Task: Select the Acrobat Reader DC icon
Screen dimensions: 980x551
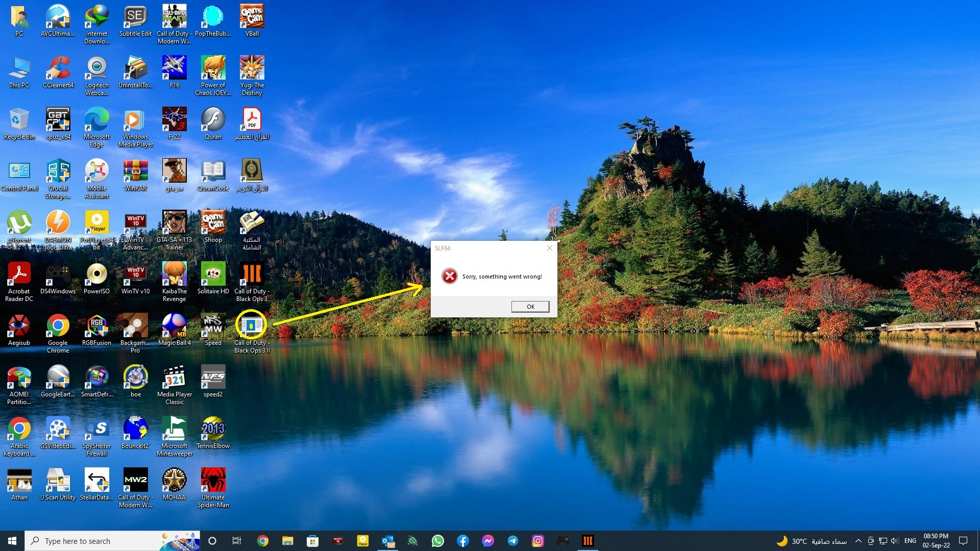Action: click(19, 282)
